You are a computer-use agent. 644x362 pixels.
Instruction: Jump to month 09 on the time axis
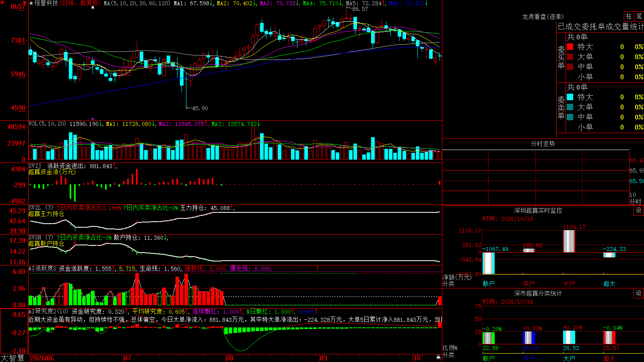[324, 358]
